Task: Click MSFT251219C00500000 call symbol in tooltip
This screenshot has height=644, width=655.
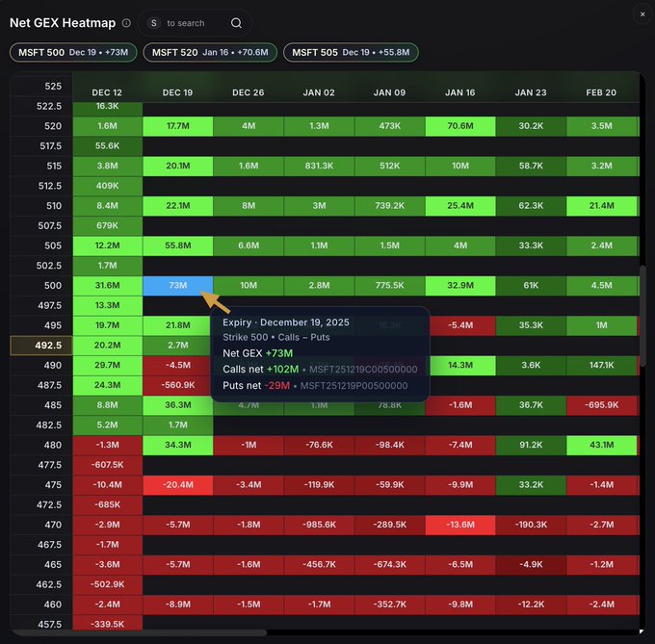Action: [363, 370]
